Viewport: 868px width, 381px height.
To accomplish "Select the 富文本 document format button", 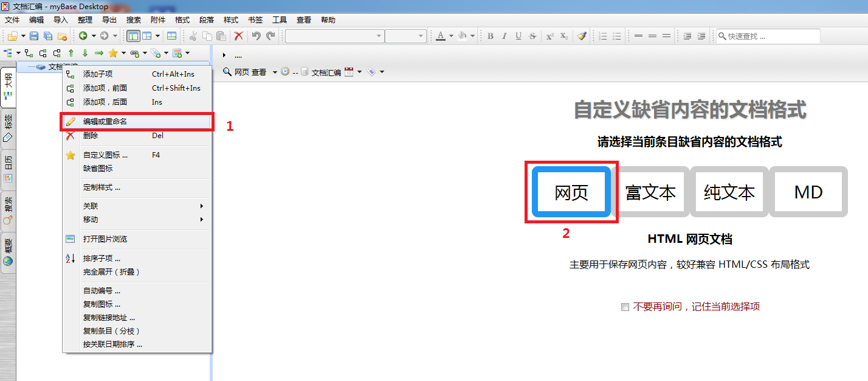I will coord(650,192).
